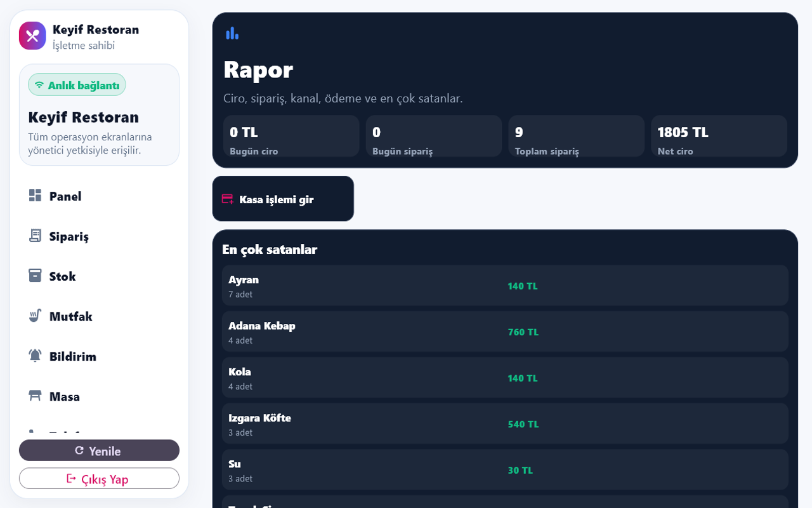Image resolution: width=812 pixels, height=508 pixels.
Task: Click the bar chart icon above Rapor
Action: 232,33
